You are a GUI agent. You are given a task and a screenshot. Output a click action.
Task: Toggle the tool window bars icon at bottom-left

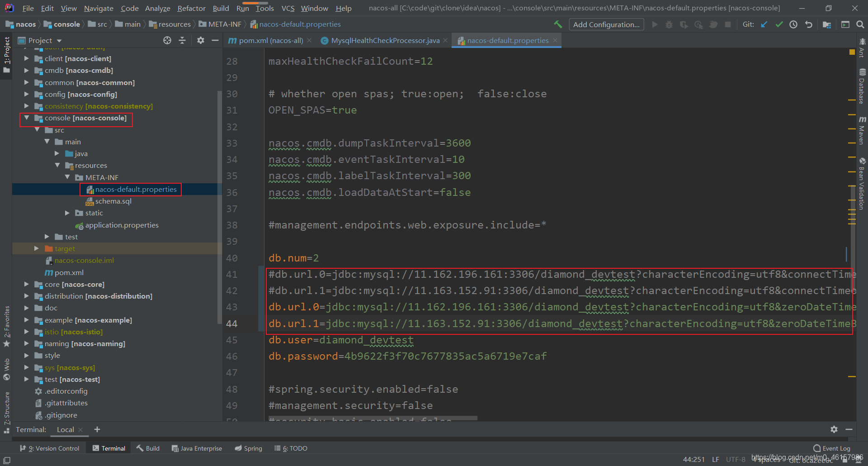tap(7, 460)
